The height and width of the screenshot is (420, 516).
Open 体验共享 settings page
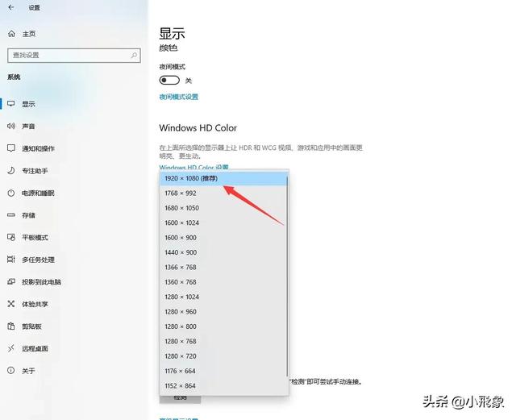point(35,304)
